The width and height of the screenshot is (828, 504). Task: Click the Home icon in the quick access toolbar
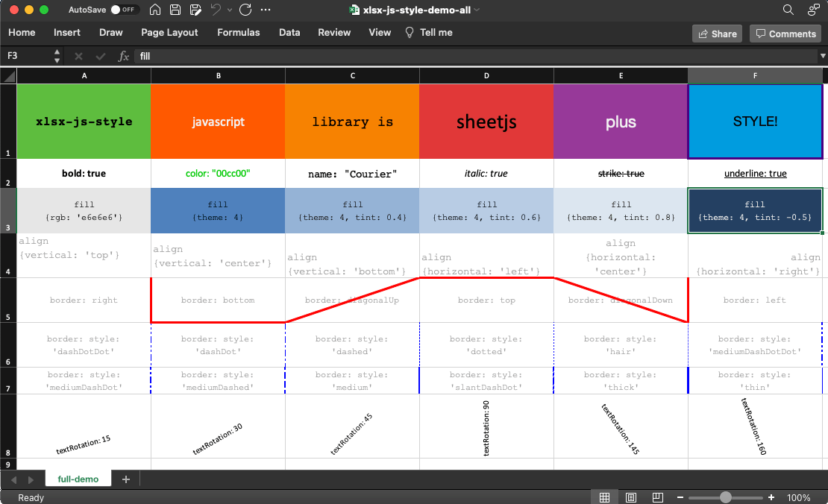click(x=155, y=10)
